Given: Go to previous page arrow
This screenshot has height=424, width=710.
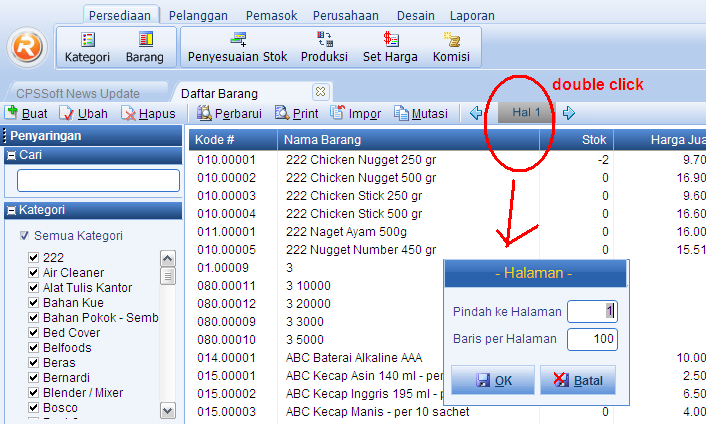Looking at the screenshot, I should 476,113.
